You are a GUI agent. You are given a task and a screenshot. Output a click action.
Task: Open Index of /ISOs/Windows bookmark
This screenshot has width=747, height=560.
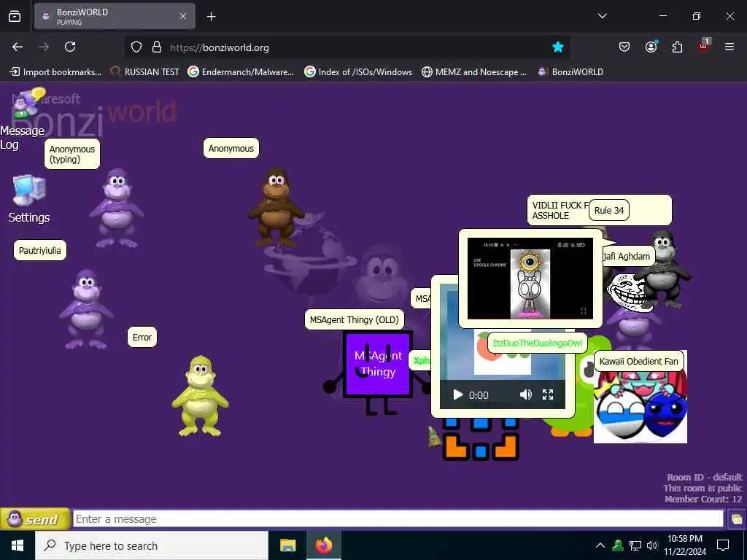tap(358, 72)
